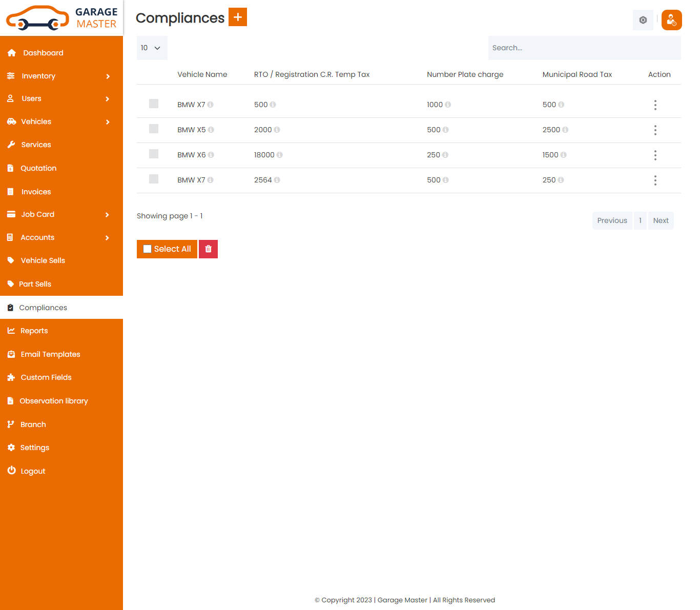Go to Dashboard in sidebar
This screenshot has height=610, width=700.
pyautogui.click(x=43, y=53)
